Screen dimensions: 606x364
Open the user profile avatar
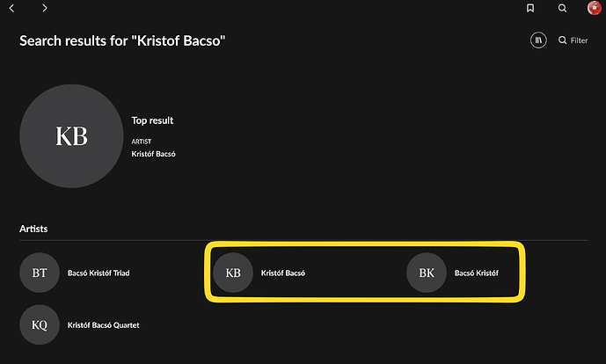coord(594,8)
